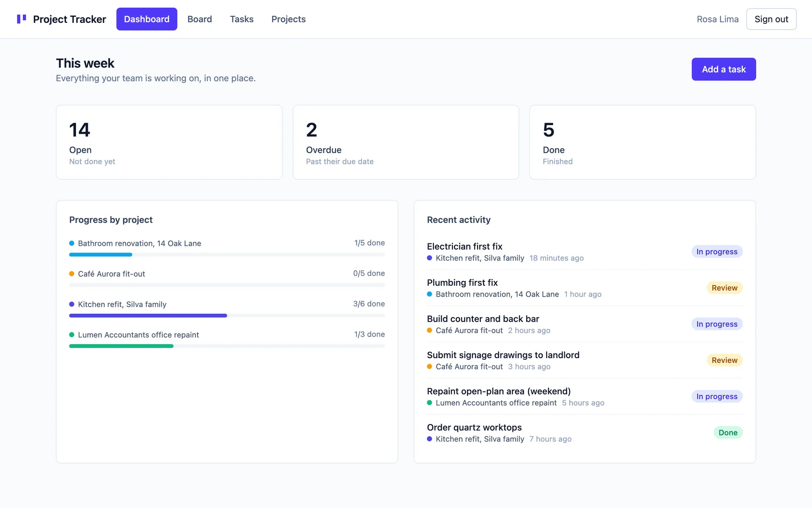The width and height of the screenshot is (812, 508).
Task: Select Kitchen refit, Silva family in Progress list
Action: (227, 309)
